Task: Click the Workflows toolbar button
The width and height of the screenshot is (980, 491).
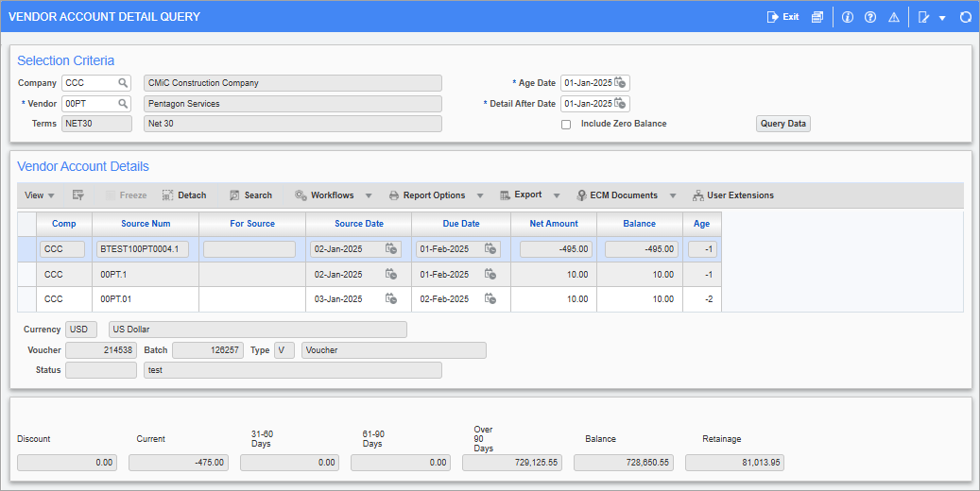Action: [x=325, y=195]
